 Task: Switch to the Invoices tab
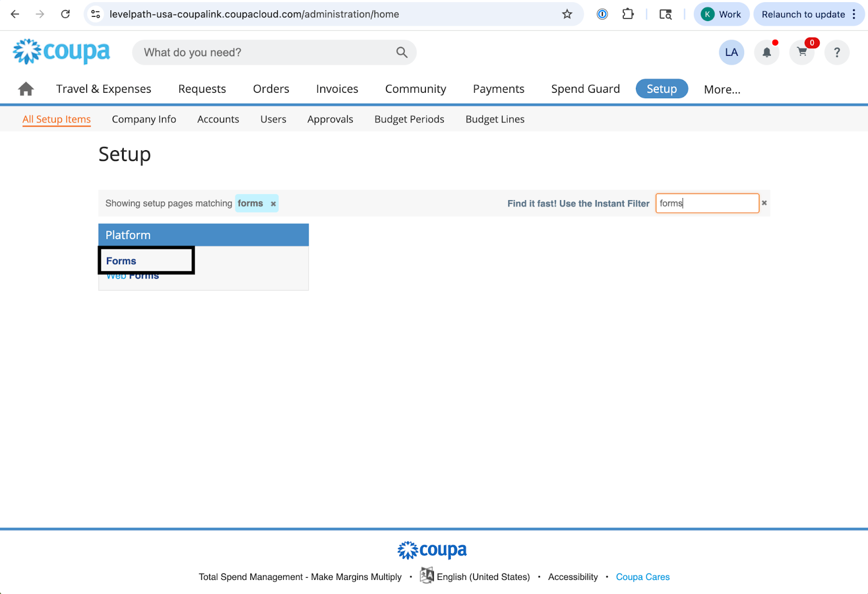coord(337,89)
